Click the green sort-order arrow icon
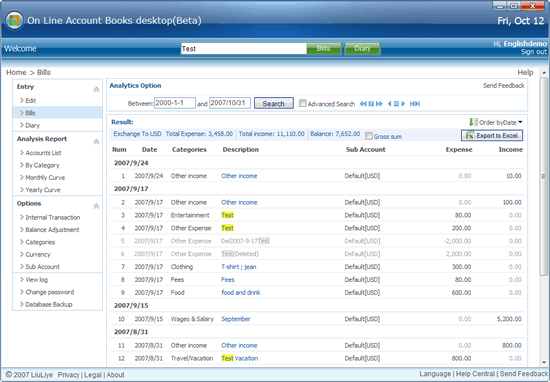Image resolution: width=550 pixels, height=382 pixels. (471, 122)
